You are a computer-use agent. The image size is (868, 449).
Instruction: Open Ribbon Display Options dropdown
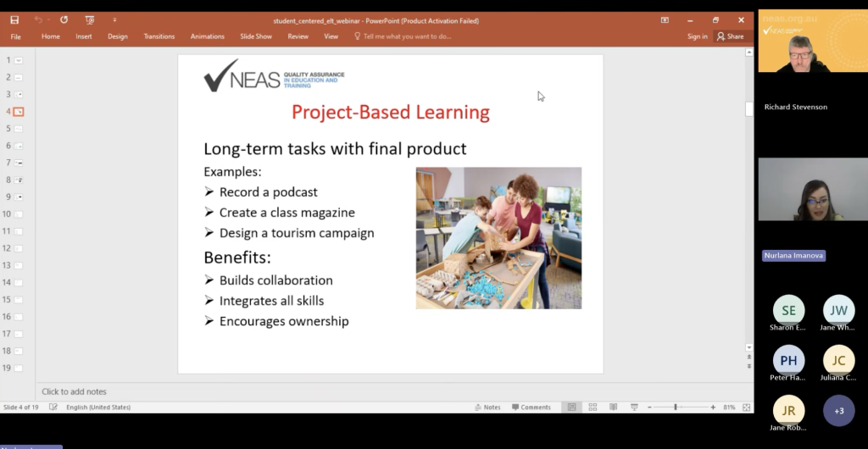[665, 19]
